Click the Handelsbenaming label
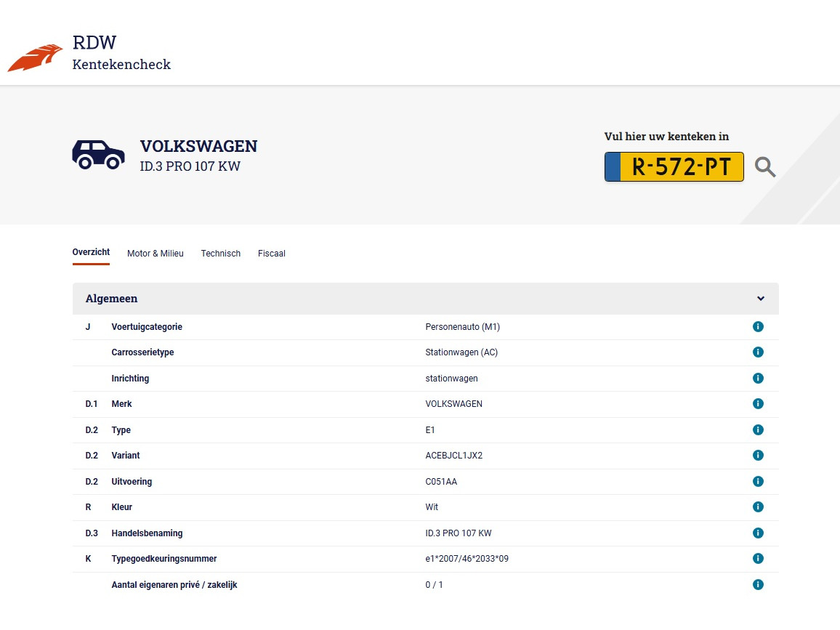840x630 pixels. pyautogui.click(x=147, y=533)
